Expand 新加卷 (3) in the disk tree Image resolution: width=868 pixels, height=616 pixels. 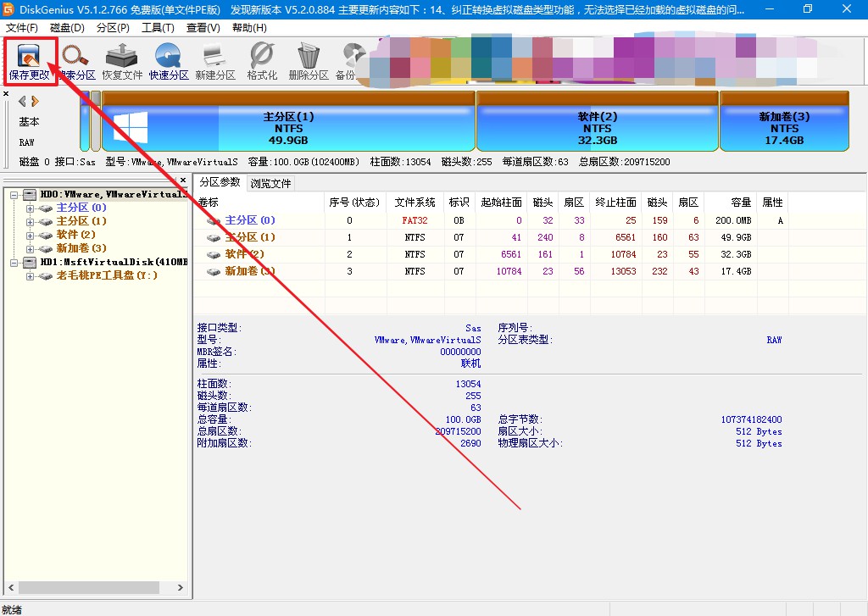pos(30,248)
